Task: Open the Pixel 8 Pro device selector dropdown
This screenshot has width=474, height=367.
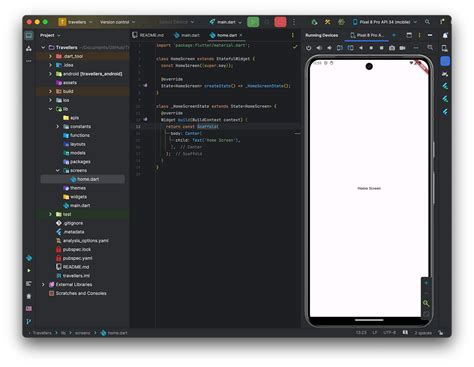Action: click(385, 22)
